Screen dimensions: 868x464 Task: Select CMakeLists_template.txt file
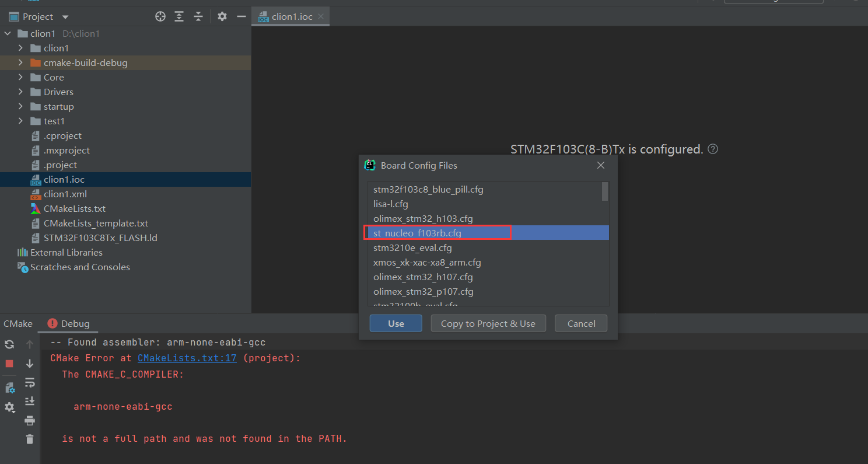coord(96,224)
